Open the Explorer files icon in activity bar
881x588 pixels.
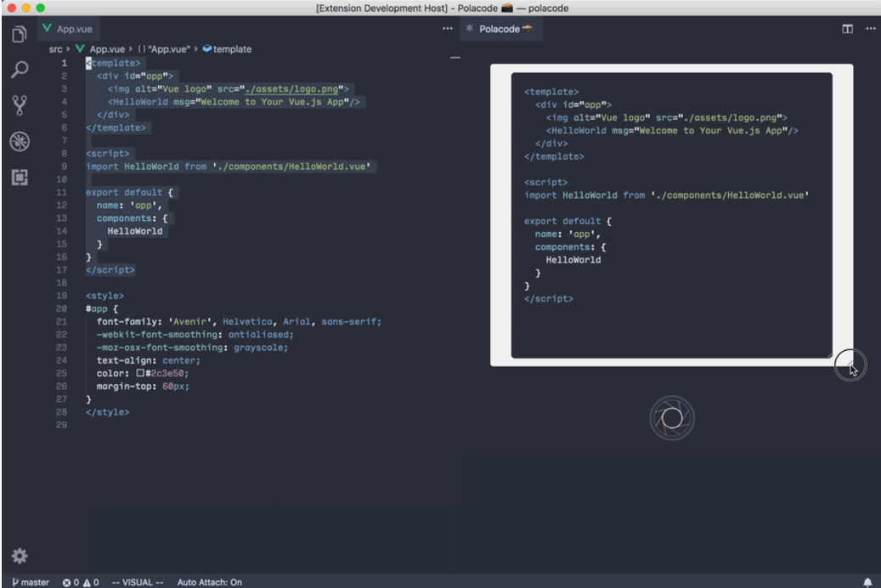(x=18, y=35)
